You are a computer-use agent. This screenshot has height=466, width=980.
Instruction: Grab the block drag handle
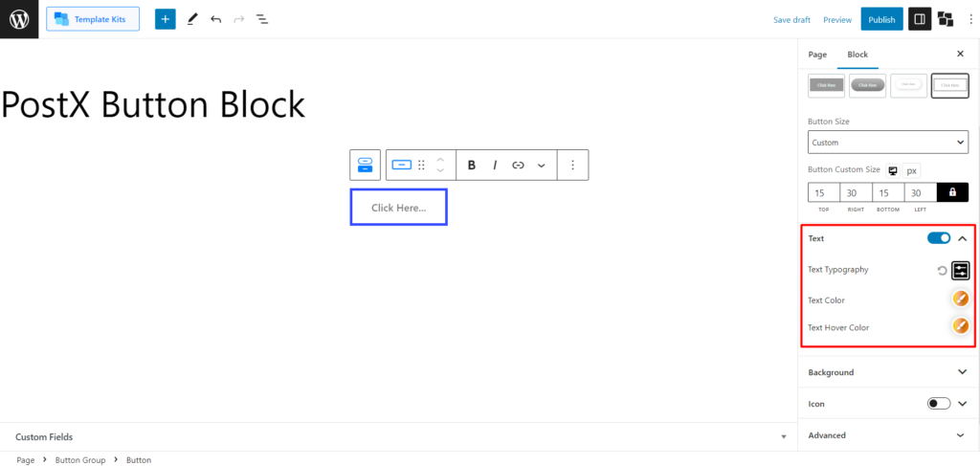tap(421, 165)
